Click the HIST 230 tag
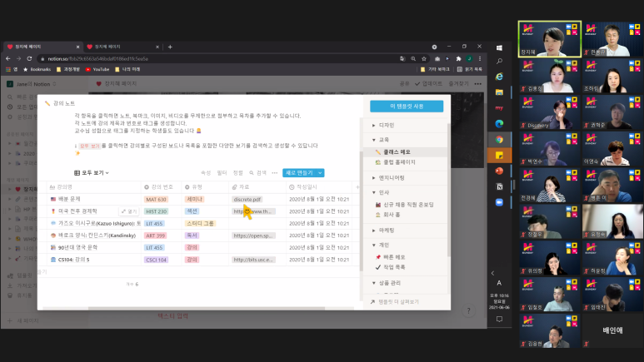This screenshot has width=644, height=362. pyautogui.click(x=156, y=211)
